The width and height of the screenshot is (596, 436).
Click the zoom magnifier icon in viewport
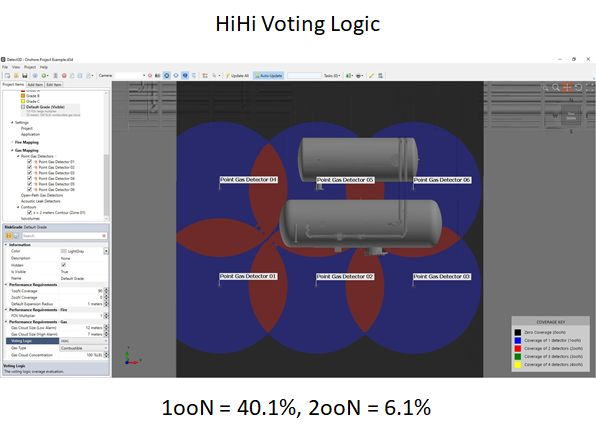[x=556, y=88]
